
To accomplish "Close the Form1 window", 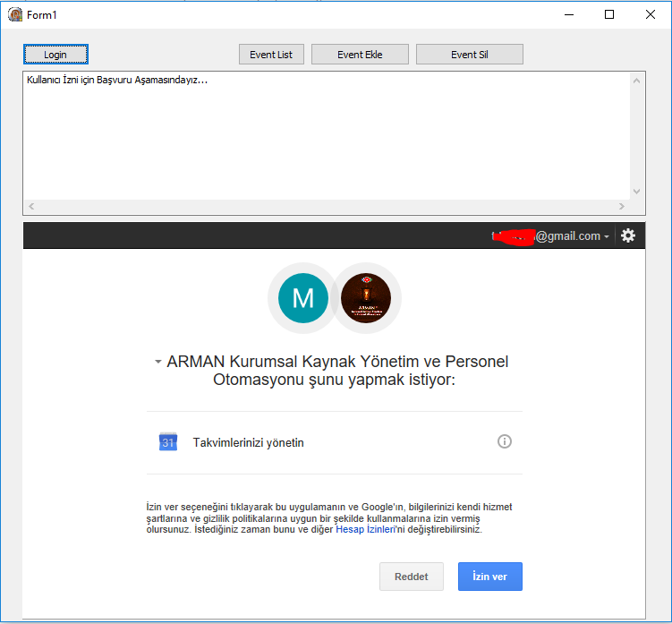I will click(651, 14).
